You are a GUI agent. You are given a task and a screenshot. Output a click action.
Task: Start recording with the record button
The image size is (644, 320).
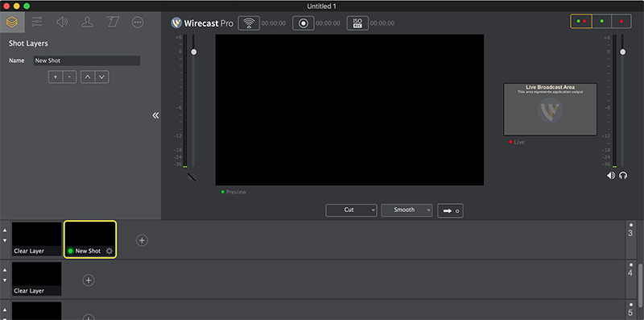[x=303, y=23]
